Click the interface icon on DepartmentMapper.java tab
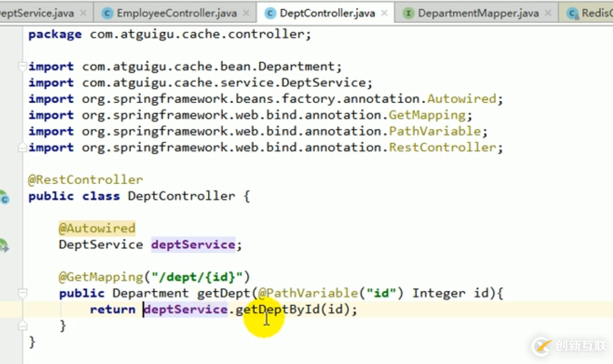 pyautogui.click(x=408, y=13)
